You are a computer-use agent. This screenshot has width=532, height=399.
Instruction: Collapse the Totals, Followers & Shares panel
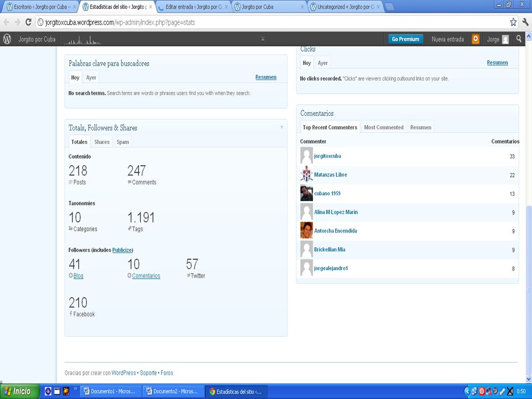[282, 127]
